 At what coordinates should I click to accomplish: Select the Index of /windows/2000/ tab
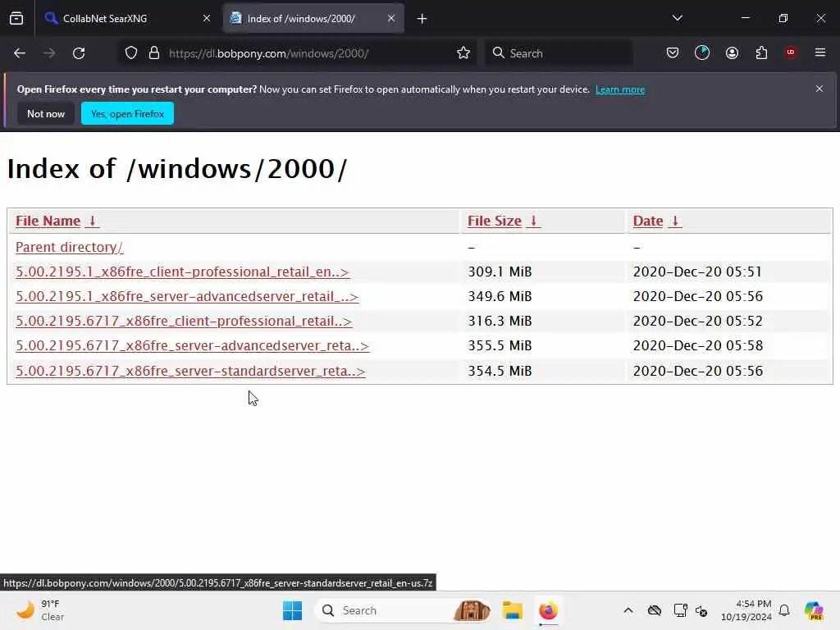click(313, 18)
